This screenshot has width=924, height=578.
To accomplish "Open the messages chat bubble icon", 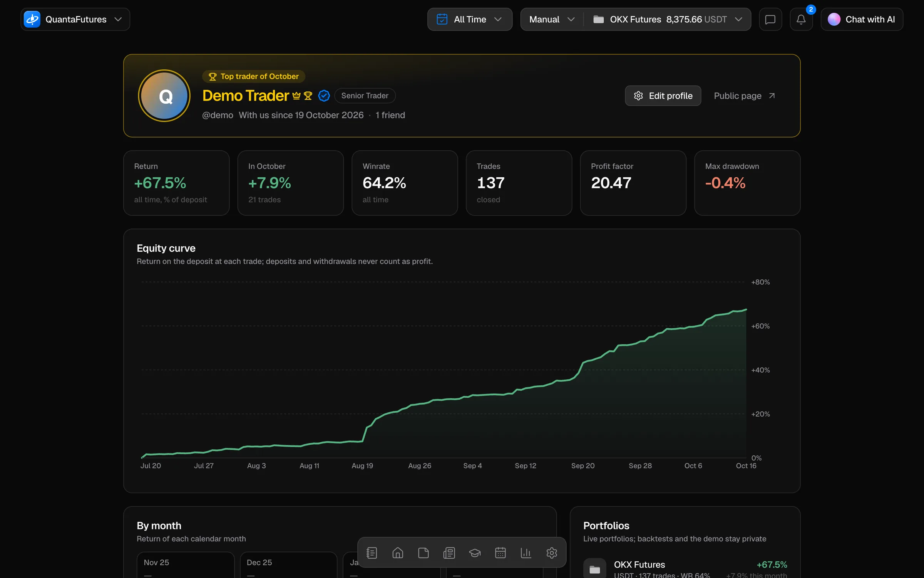I will point(770,19).
